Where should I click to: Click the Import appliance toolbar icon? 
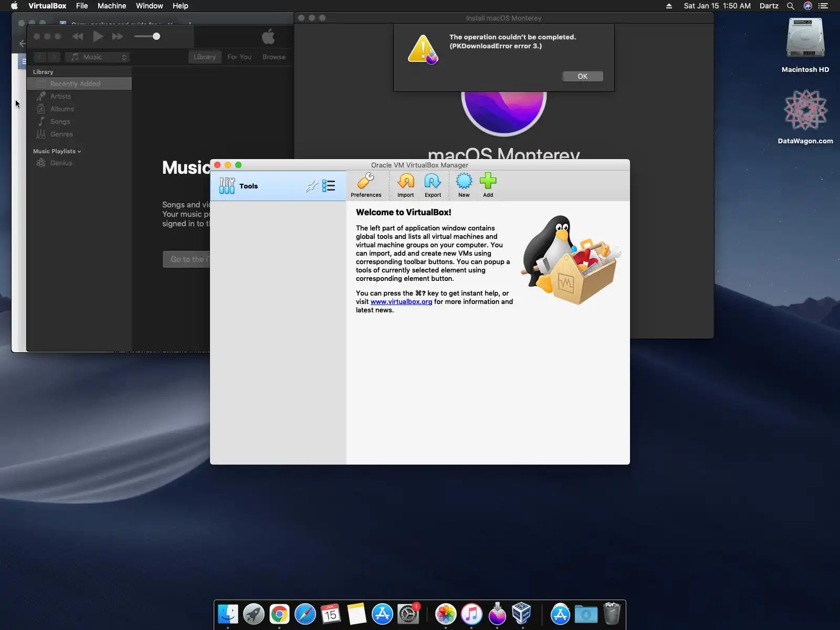click(405, 186)
